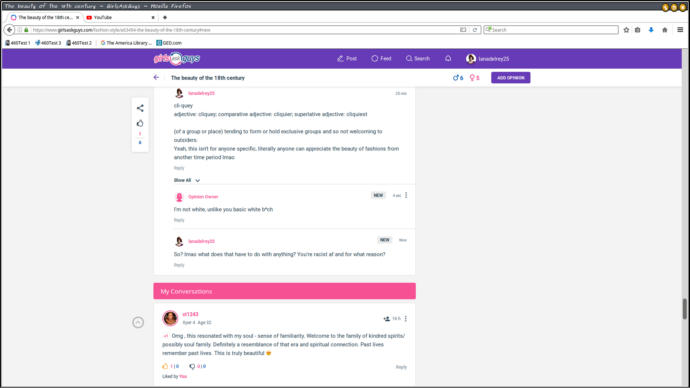This screenshot has width=690, height=388.
Task: Share the post via sidebar share icon
Action: [140, 108]
